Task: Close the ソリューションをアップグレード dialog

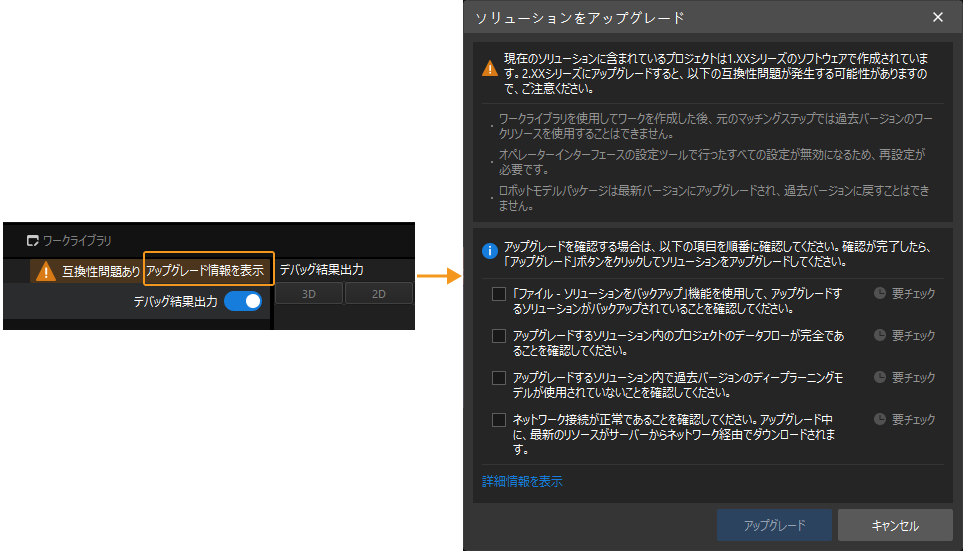Action: click(x=937, y=17)
